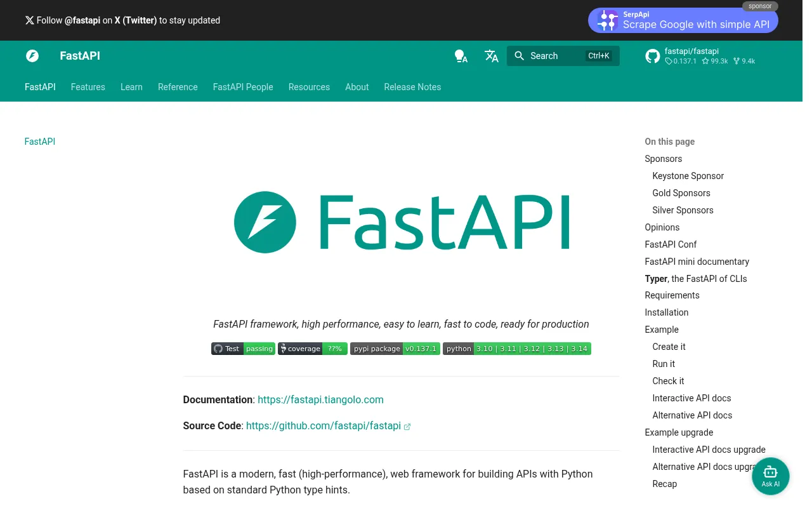Toggle the light/dark theme icon
The width and height of the screenshot is (812, 508).
point(461,56)
